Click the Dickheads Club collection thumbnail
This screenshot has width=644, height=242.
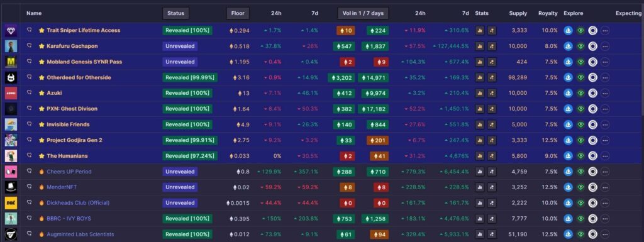[11, 203]
